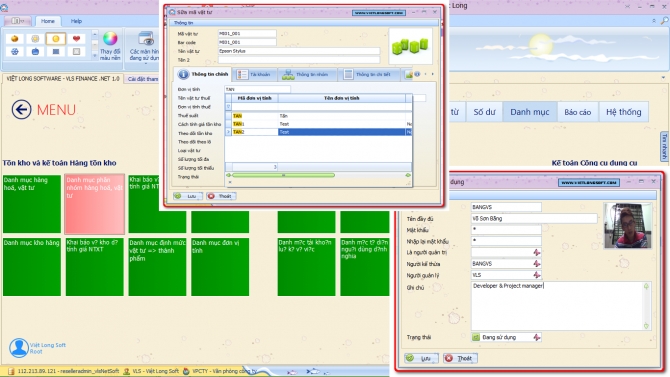Switch to the Thông tin chi tiết tab
This screenshot has width=670, height=377.
(368, 74)
